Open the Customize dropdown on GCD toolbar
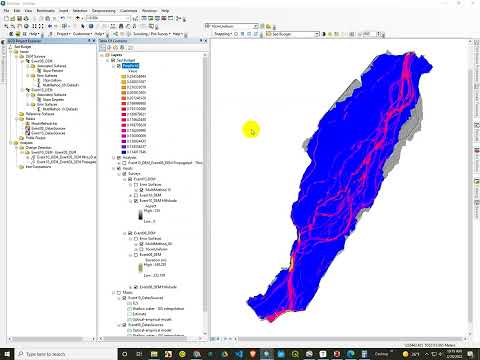The image size is (480, 360). pos(82,34)
